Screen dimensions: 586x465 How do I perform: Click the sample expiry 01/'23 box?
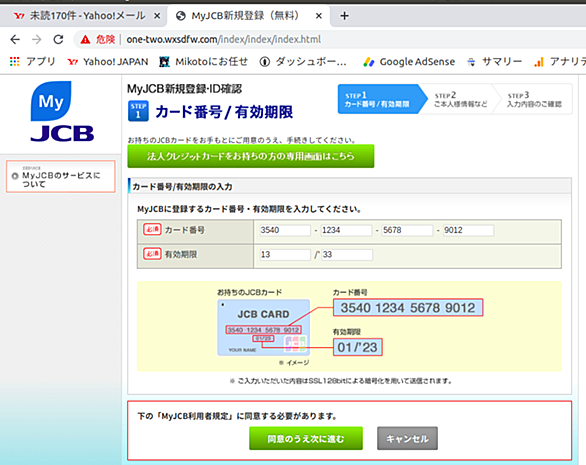[x=357, y=347]
